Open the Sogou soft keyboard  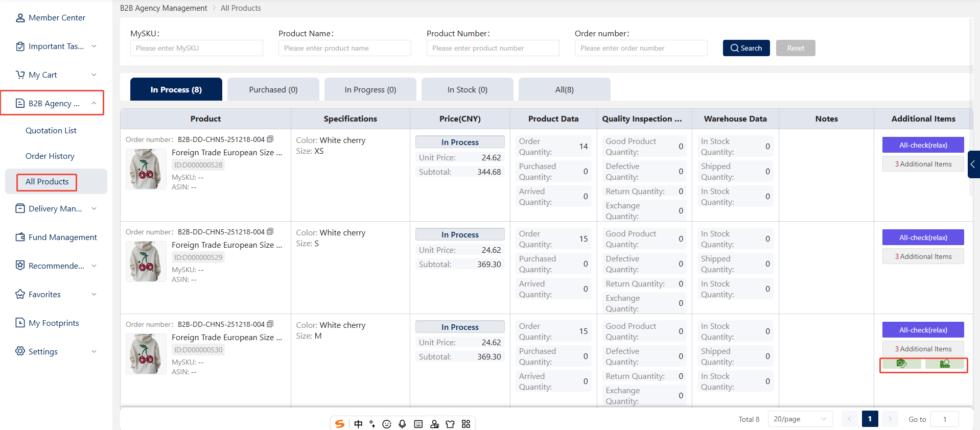(x=418, y=424)
